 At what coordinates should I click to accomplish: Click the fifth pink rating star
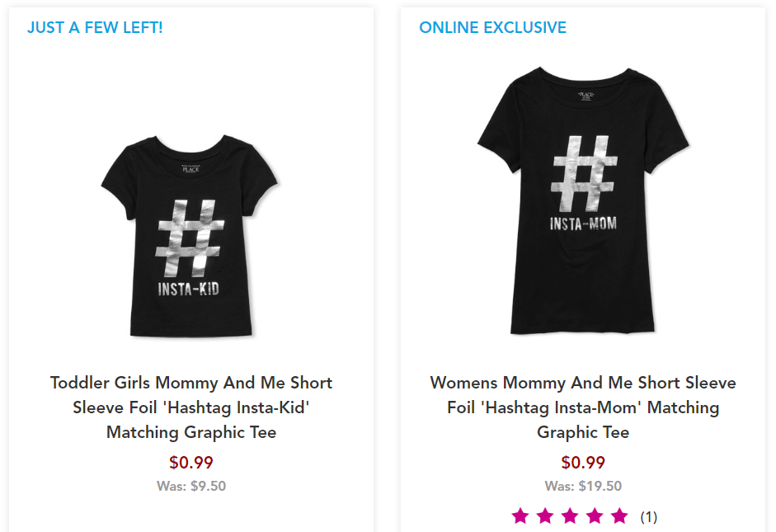pyautogui.click(x=619, y=516)
